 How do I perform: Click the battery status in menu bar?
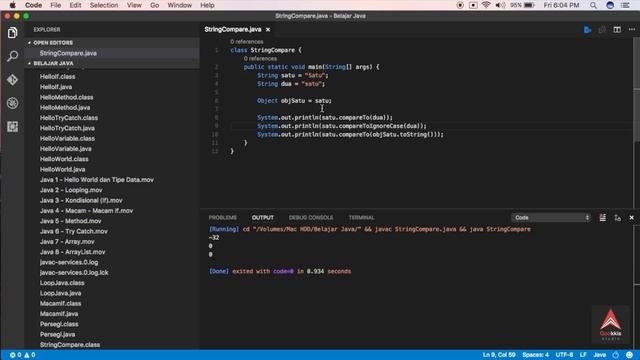[x=522, y=5]
